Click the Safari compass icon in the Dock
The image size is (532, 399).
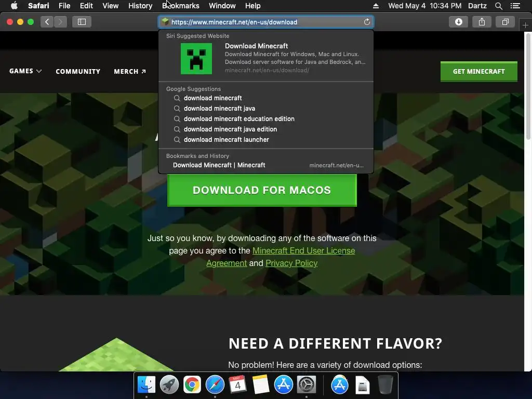tap(215, 384)
